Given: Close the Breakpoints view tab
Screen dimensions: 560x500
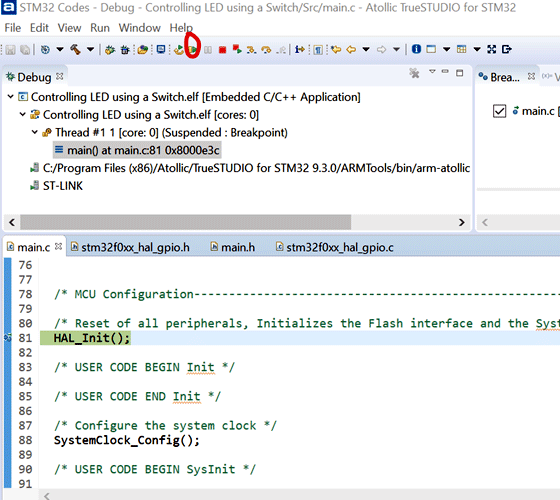Looking at the screenshot, I should pos(531,76).
